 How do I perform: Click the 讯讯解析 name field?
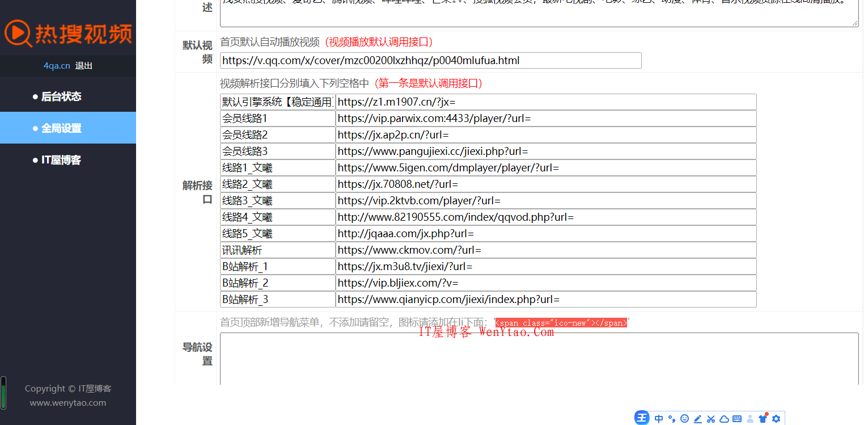tap(278, 250)
